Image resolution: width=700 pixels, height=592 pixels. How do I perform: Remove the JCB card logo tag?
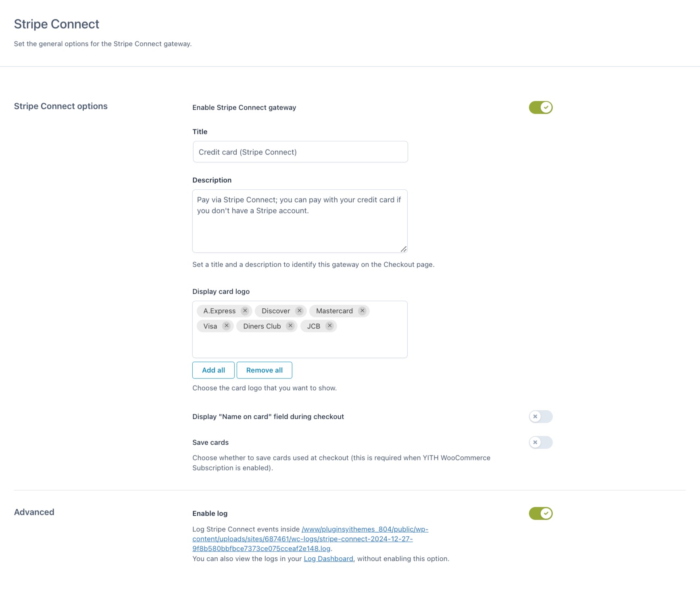(329, 326)
